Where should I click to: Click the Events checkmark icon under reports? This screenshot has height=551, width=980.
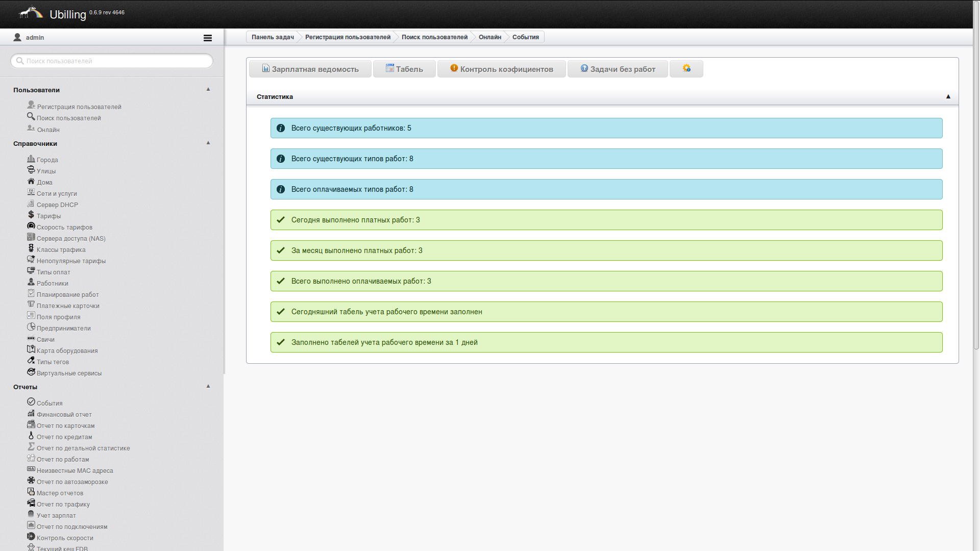click(x=31, y=402)
